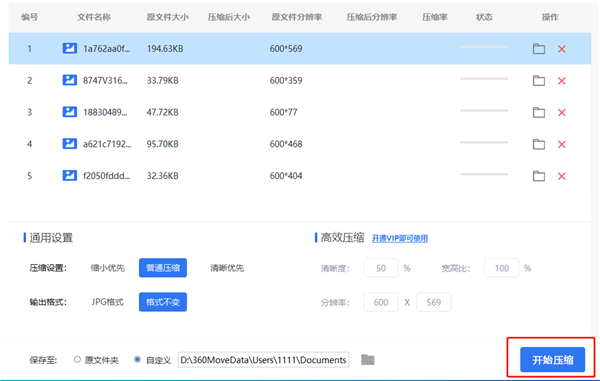The image size is (600, 381).
Task: Click the 原文件大小 column header
Action: click(x=167, y=17)
